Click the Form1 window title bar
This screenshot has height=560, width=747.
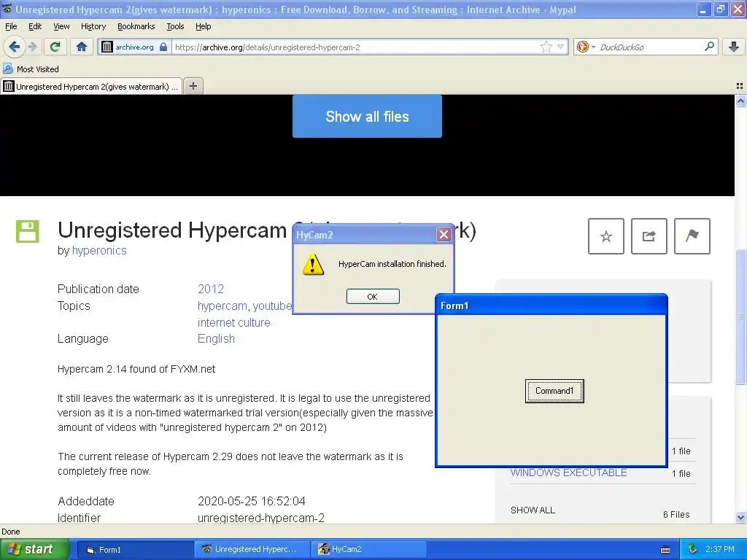tap(551, 306)
